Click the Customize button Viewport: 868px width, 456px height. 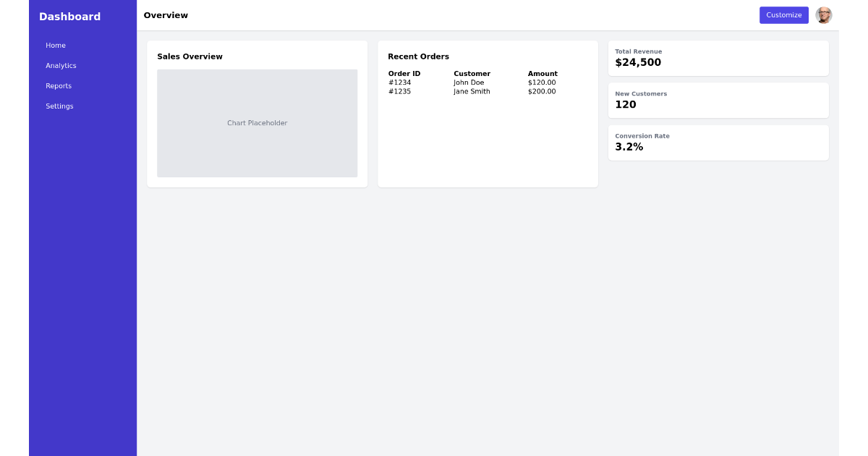point(784,14)
